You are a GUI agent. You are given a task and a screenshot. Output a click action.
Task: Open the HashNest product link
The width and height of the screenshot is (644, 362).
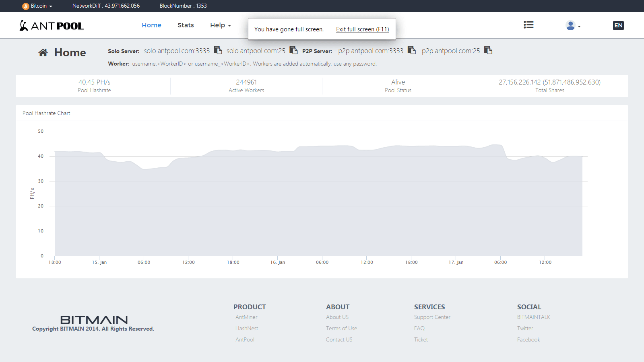click(247, 328)
